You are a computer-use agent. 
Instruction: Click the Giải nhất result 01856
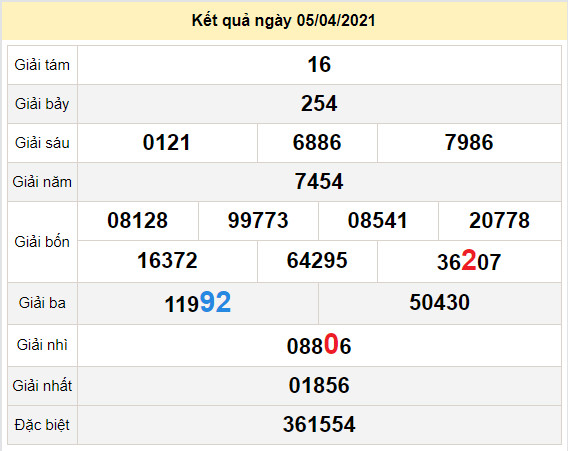coord(319,385)
